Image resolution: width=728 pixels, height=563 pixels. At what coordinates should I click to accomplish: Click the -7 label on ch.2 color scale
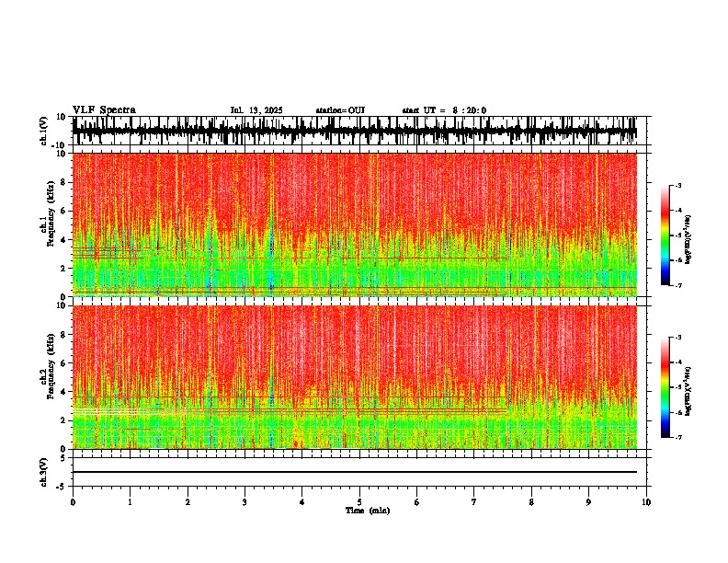coord(678,437)
